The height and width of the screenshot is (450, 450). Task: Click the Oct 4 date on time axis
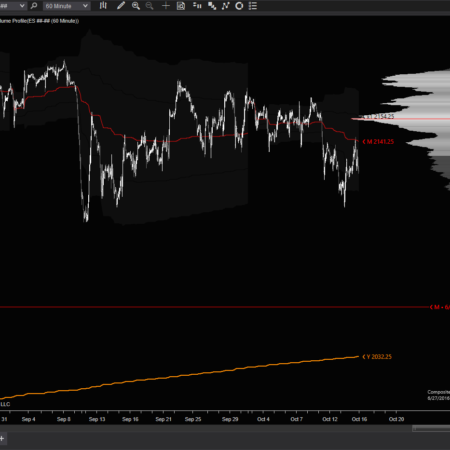(263, 419)
